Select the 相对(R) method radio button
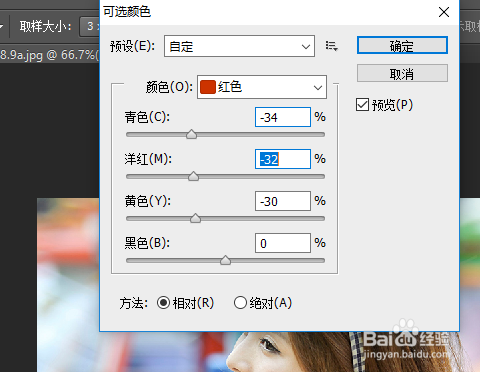This screenshot has height=372, width=480. coord(163,303)
